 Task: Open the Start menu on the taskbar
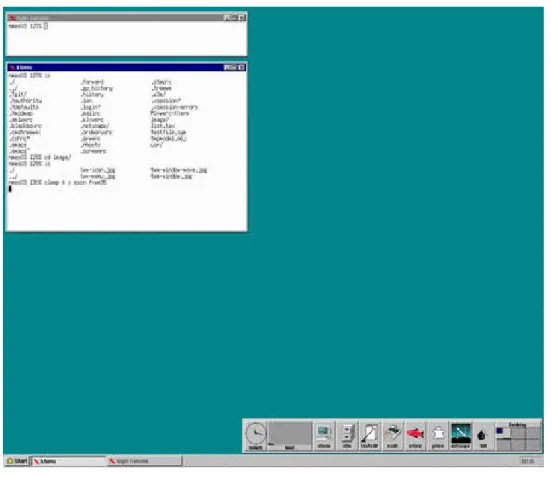(x=17, y=461)
